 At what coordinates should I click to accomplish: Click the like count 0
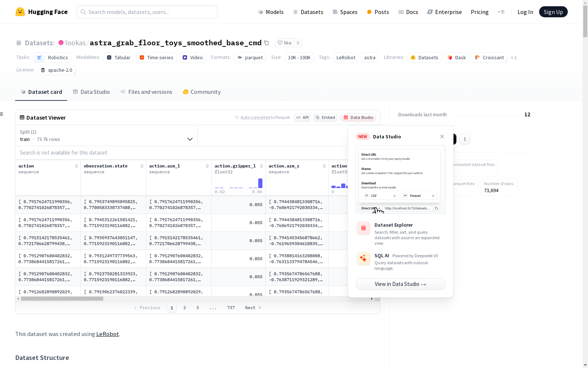tap(298, 43)
